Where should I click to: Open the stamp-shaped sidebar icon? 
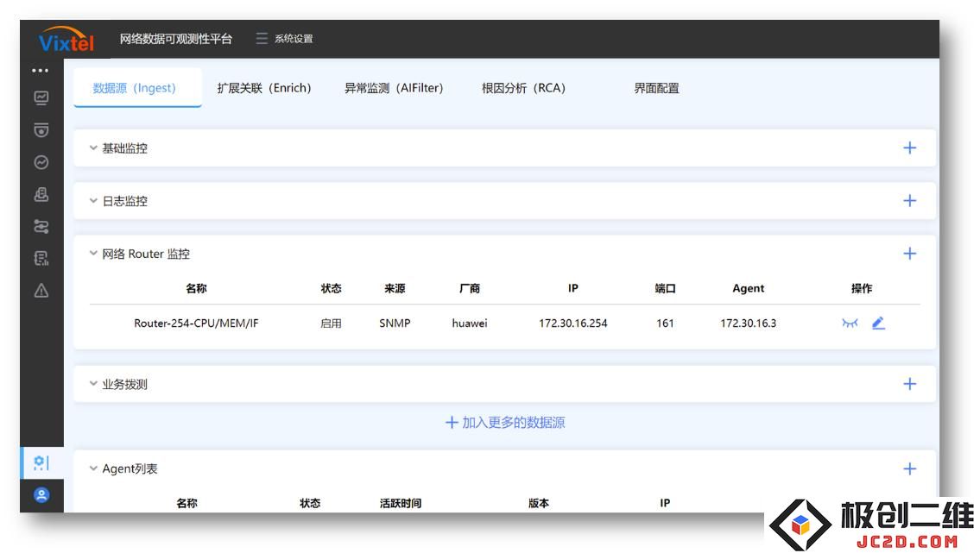(x=41, y=195)
